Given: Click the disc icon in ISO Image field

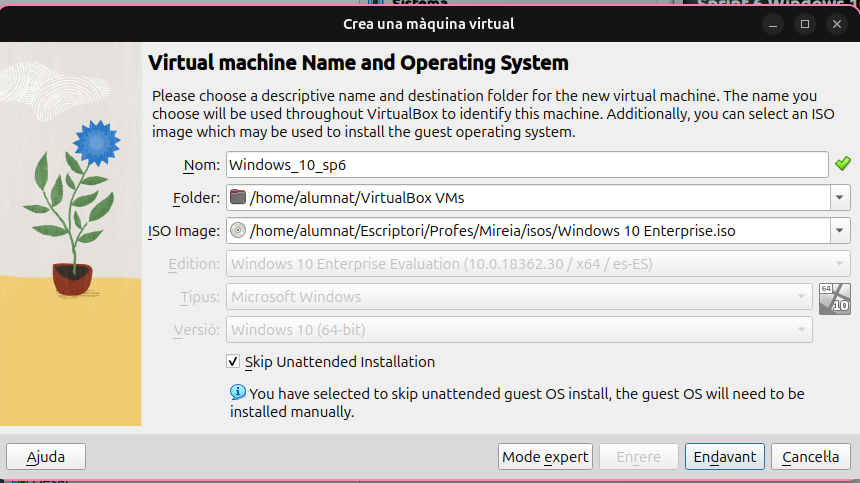Looking at the screenshot, I should pos(238,231).
